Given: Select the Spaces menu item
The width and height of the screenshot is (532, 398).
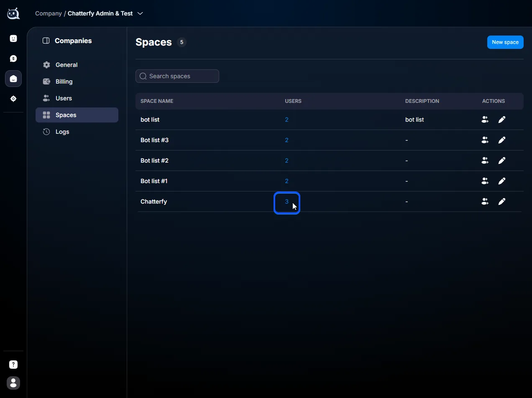Looking at the screenshot, I should click(x=77, y=115).
